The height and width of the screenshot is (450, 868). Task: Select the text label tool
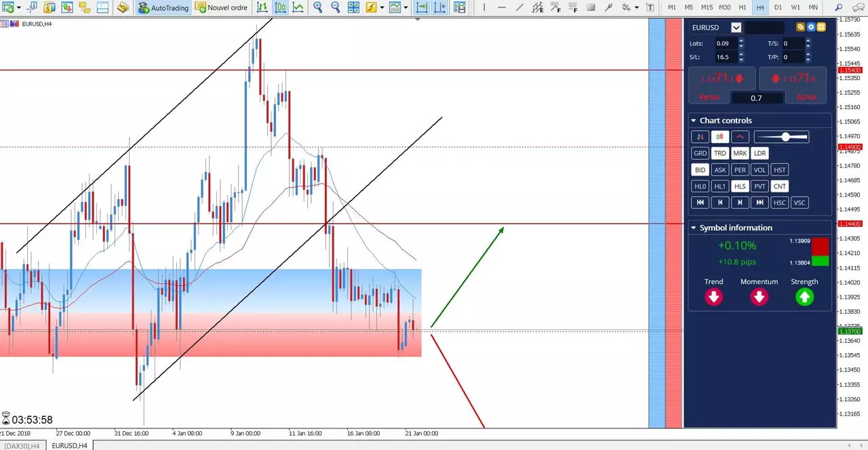point(650,7)
